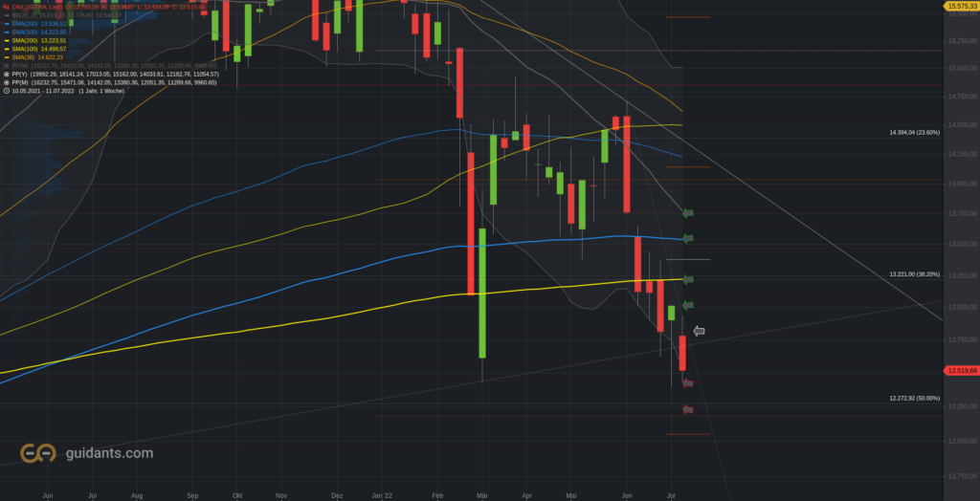Click the clock icon beside the date range

[7, 91]
